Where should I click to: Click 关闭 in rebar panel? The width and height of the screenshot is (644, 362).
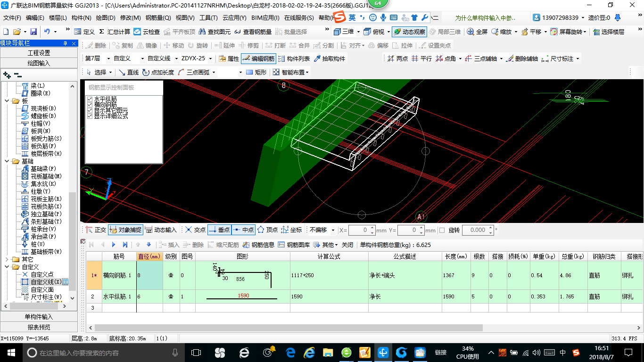[347, 245]
